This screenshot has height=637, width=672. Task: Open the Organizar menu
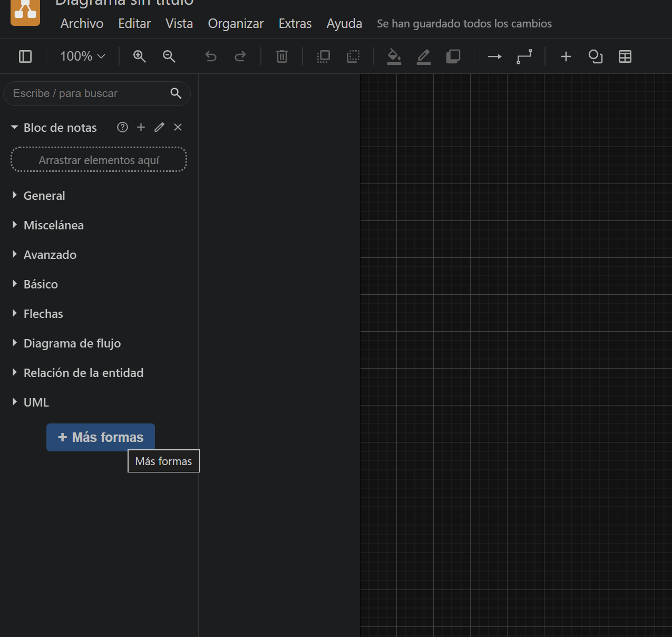tap(236, 24)
